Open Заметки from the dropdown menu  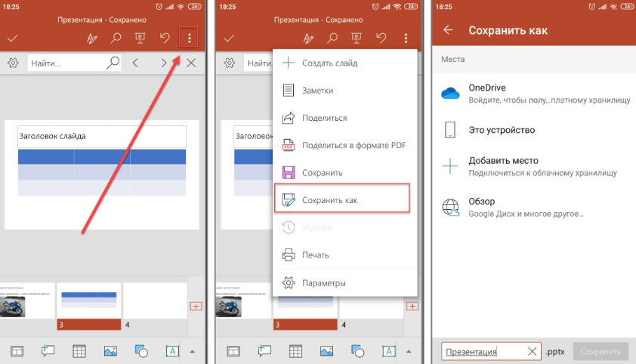point(317,91)
